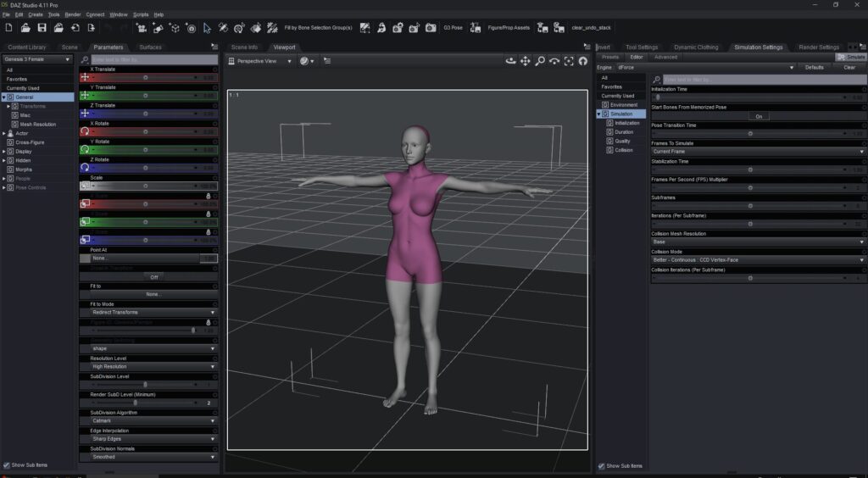Click the New Scene file icon
The image size is (868, 478).
pyautogui.click(x=8, y=28)
